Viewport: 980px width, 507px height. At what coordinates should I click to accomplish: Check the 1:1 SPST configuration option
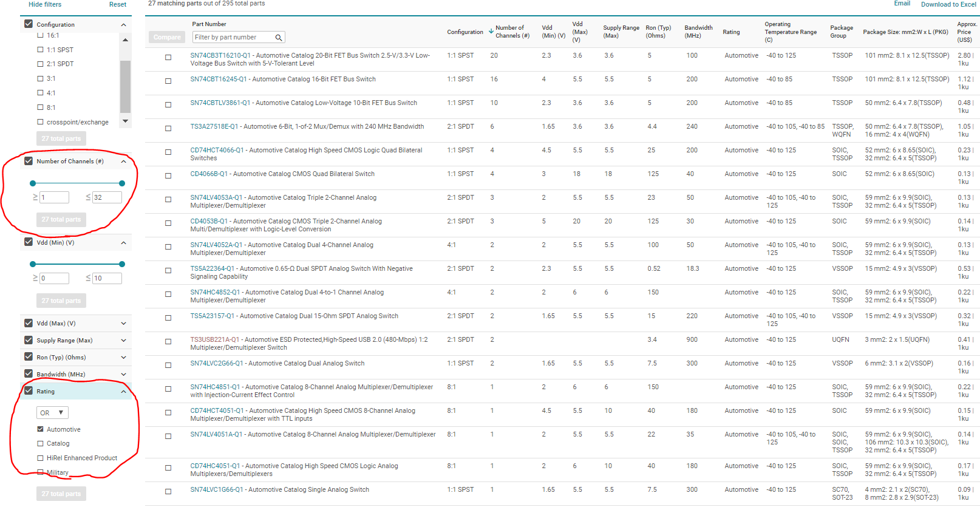point(41,50)
